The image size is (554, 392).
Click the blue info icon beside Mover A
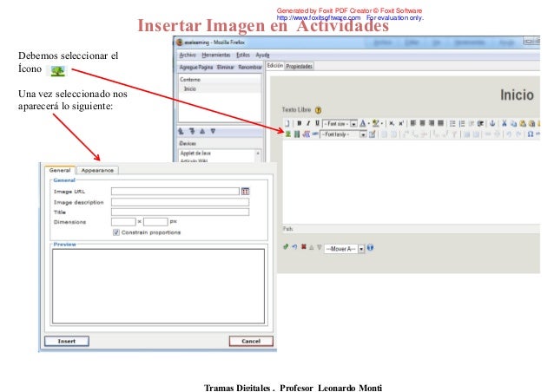(370, 248)
